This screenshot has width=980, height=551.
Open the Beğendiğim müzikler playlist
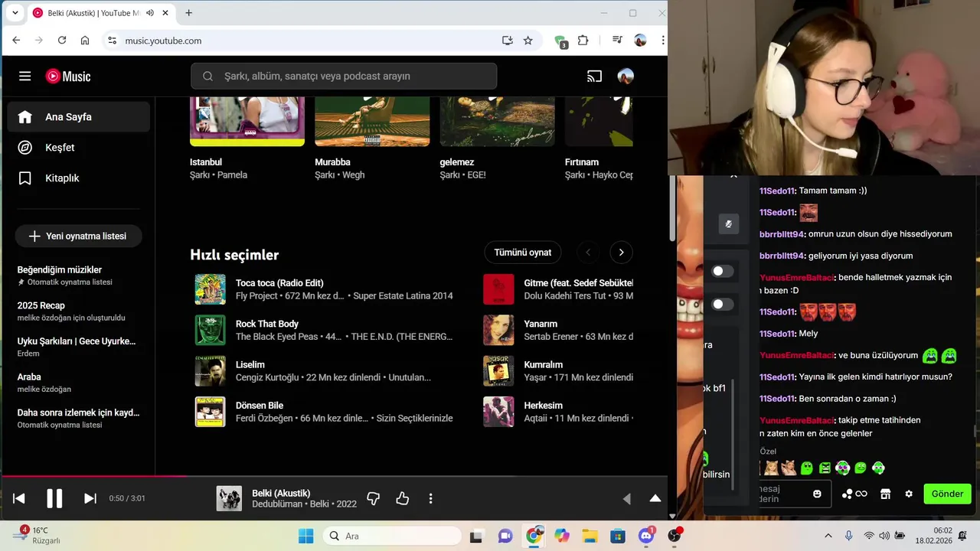point(78,275)
